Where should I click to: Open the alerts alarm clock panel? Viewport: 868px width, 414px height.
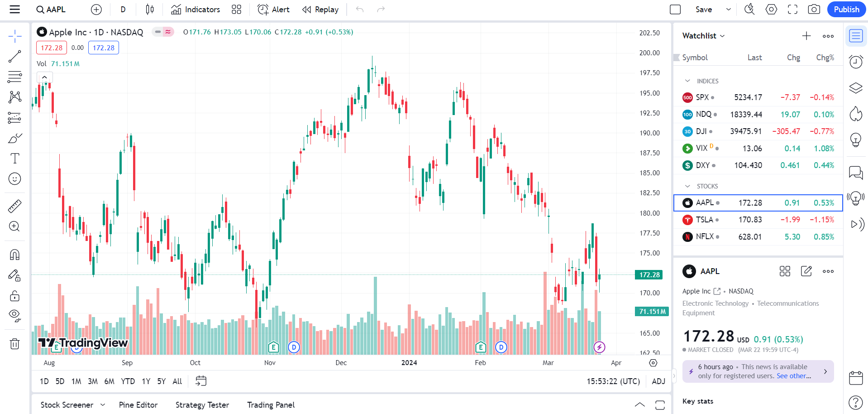[856, 61]
